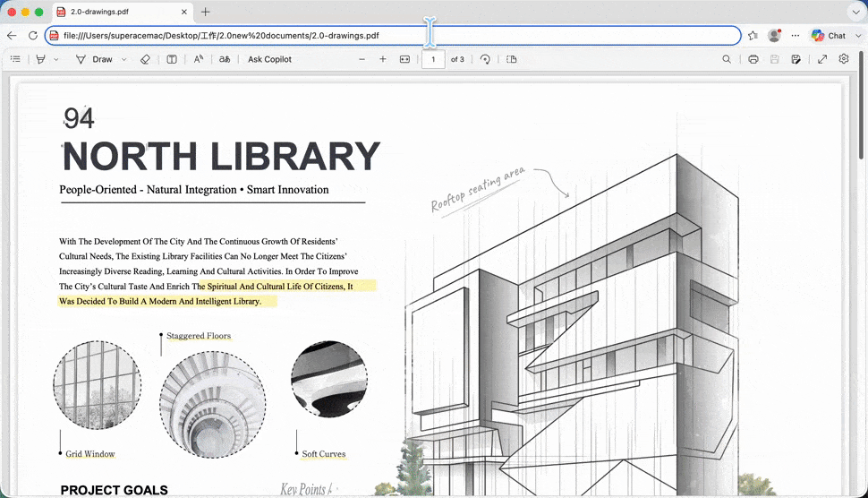Open the browser profile avatar
The width and height of the screenshot is (868, 498).
774,36
